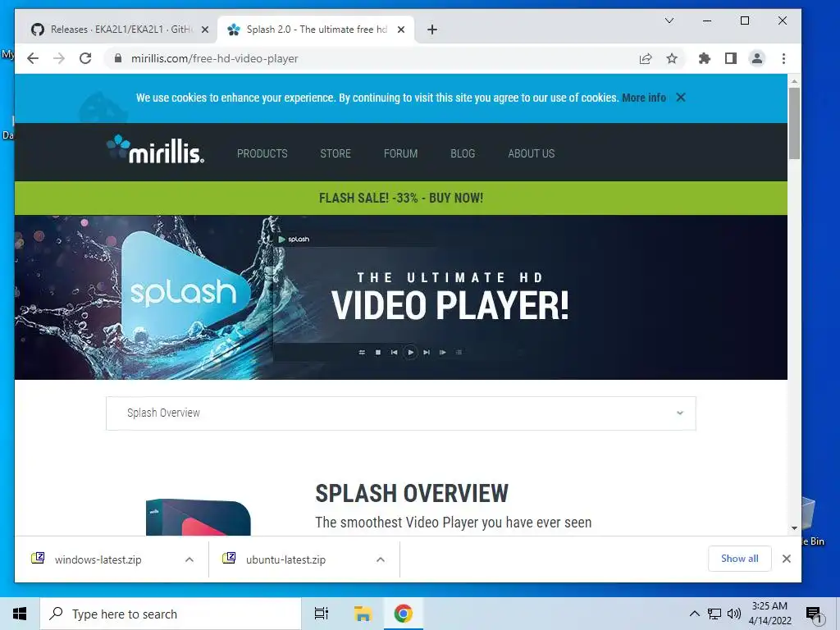Open File Explorer from the taskbar

pyautogui.click(x=363, y=614)
